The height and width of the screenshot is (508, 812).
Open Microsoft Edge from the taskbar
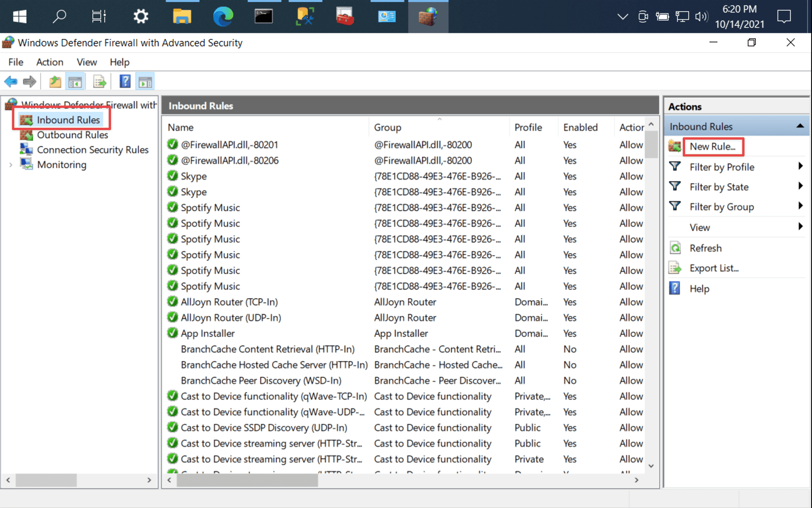coord(223,17)
